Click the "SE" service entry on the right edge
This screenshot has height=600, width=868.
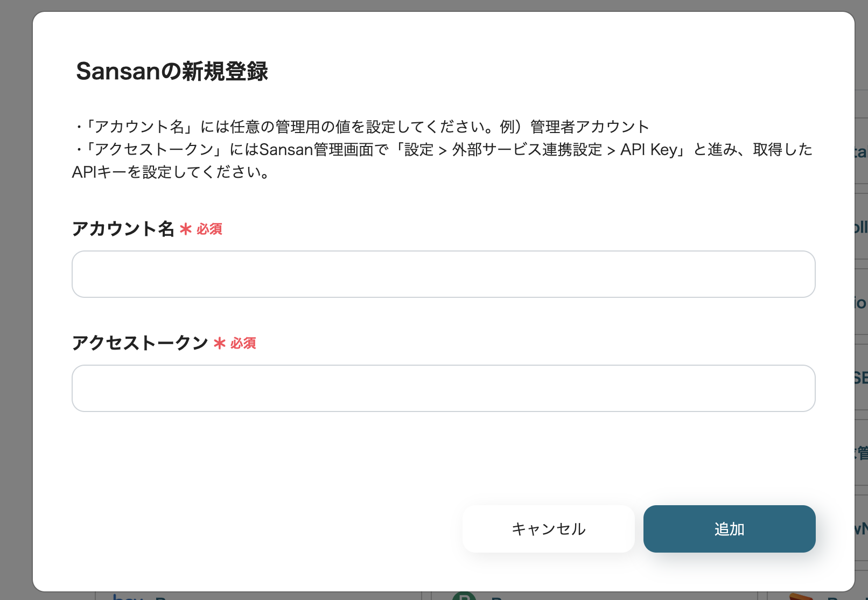pos(862,377)
